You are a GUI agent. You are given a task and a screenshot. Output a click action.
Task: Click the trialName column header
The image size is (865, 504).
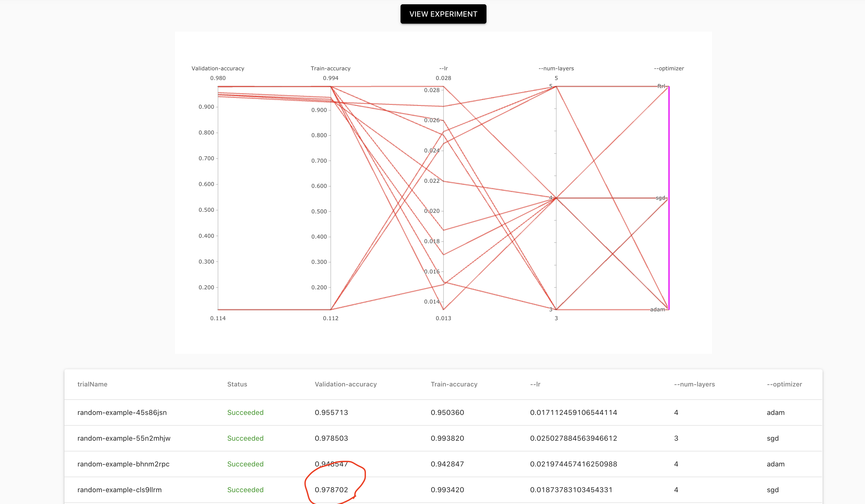[x=92, y=384]
